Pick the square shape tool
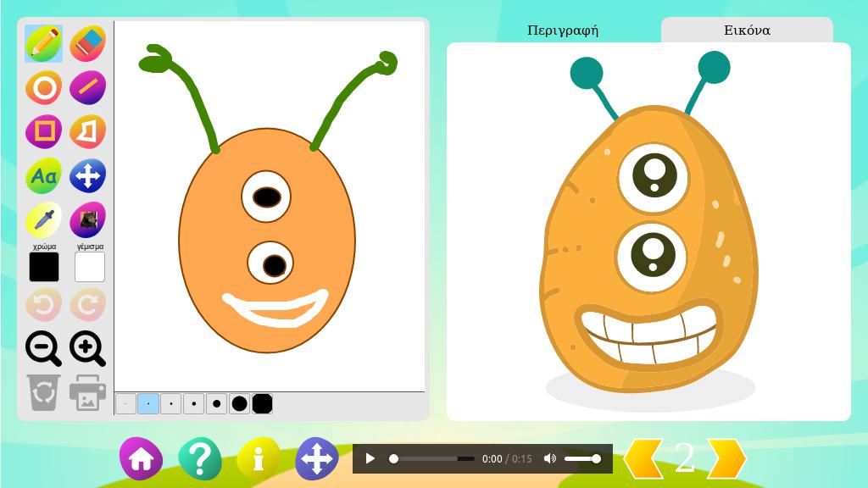Screen dimensions: 868x488 pyautogui.click(x=43, y=131)
